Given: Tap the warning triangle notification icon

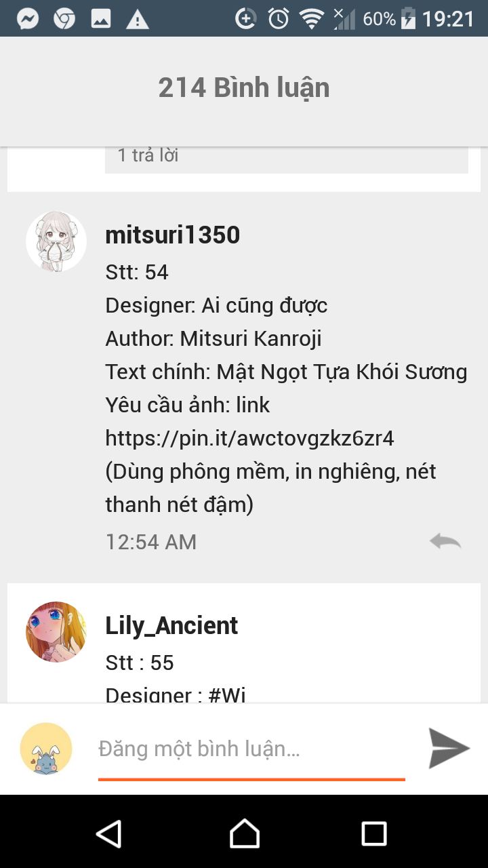Looking at the screenshot, I should [138, 20].
